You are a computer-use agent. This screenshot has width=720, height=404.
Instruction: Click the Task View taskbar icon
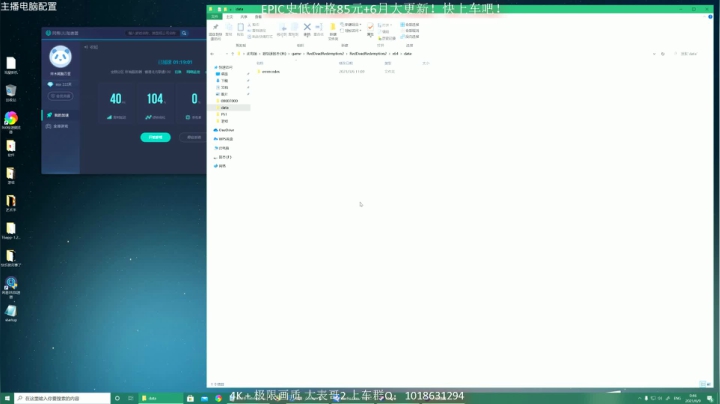[x=130, y=398]
